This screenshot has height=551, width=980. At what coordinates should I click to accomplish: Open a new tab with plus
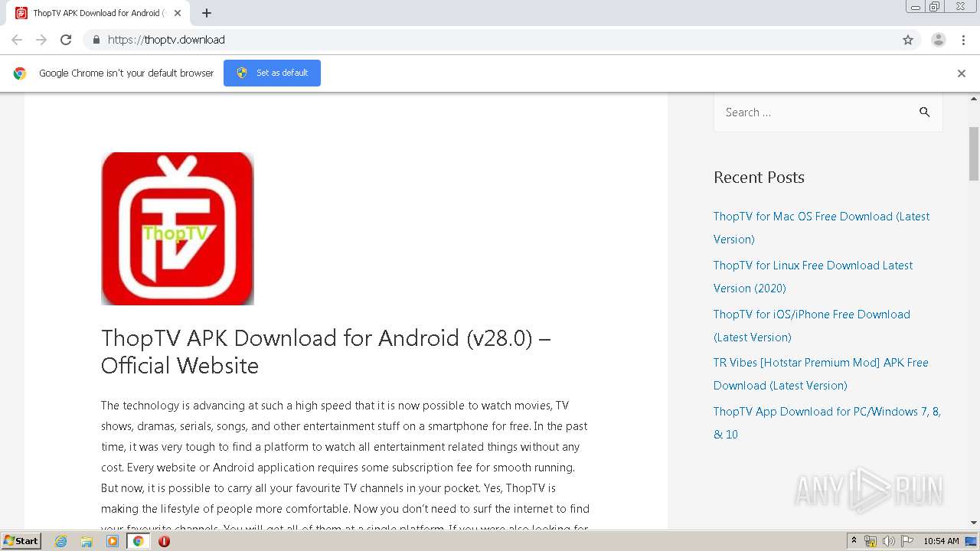pyautogui.click(x=207, y=13)
